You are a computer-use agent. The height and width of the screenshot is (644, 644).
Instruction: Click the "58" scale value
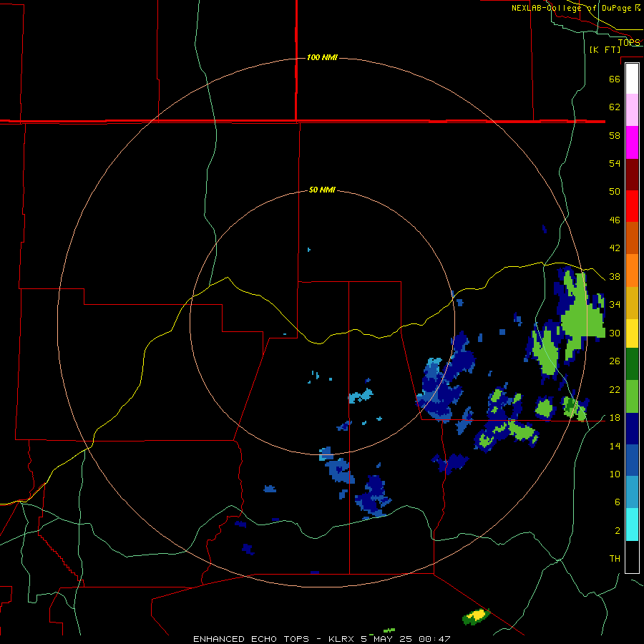point(615,135)
